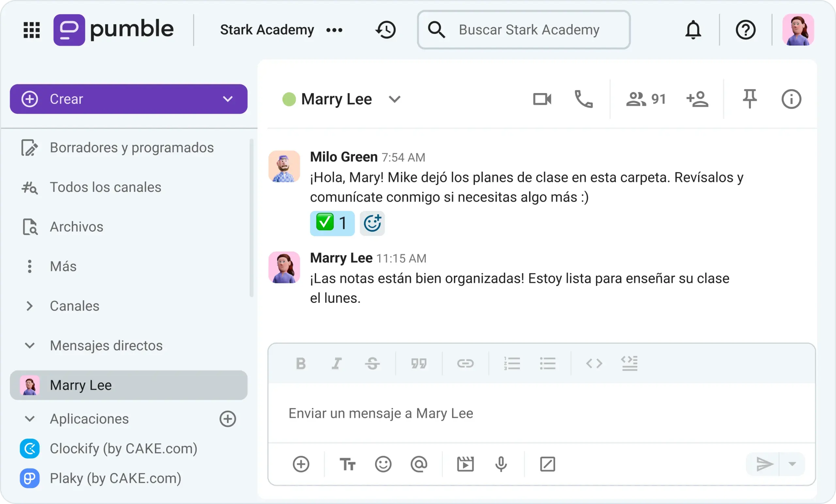Image resolution: width=836 pixels, height=504 pixels.
Task: Select Marry Lee direct message in sidebar
Action: click(129, 385)
